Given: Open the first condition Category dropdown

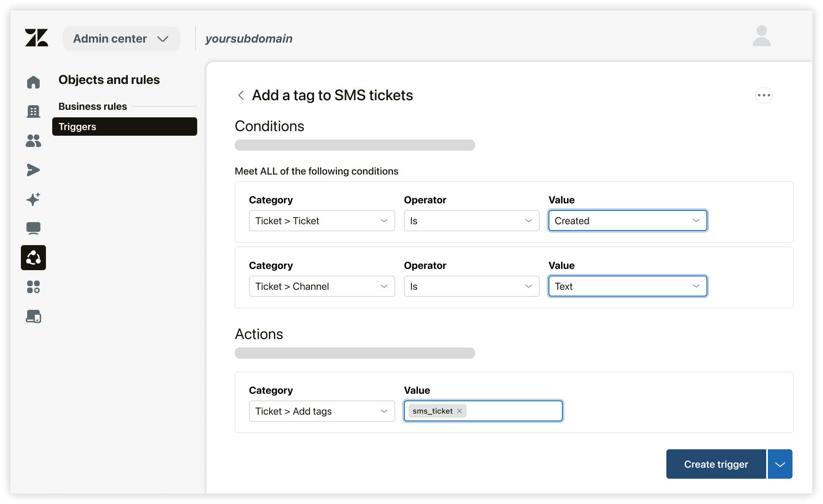Looking at the screenshot, I should coord(322,220).
